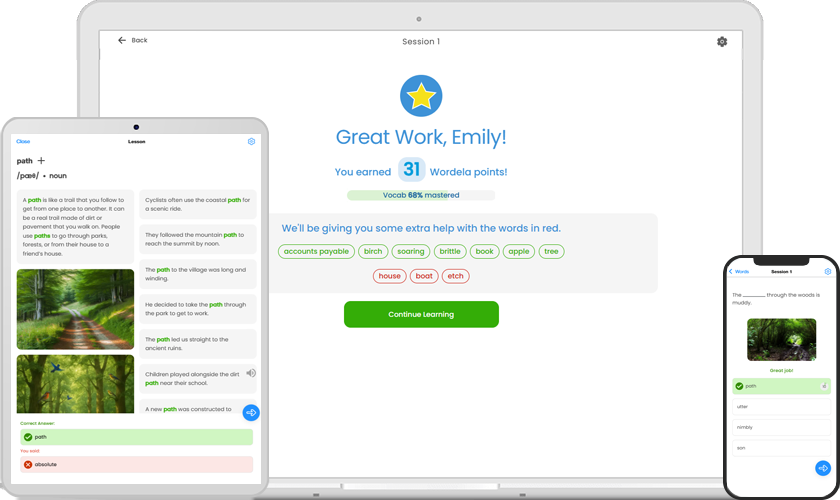Click the 'path led us straight' sentence card
This screenshot has height=500, width=840.
pyautogui.click(x=198, y=344)
